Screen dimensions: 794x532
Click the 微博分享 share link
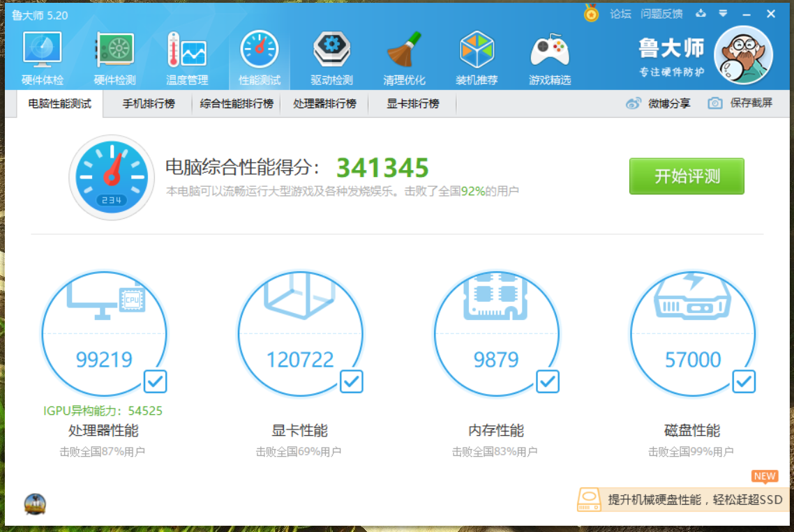pos(669,104)
